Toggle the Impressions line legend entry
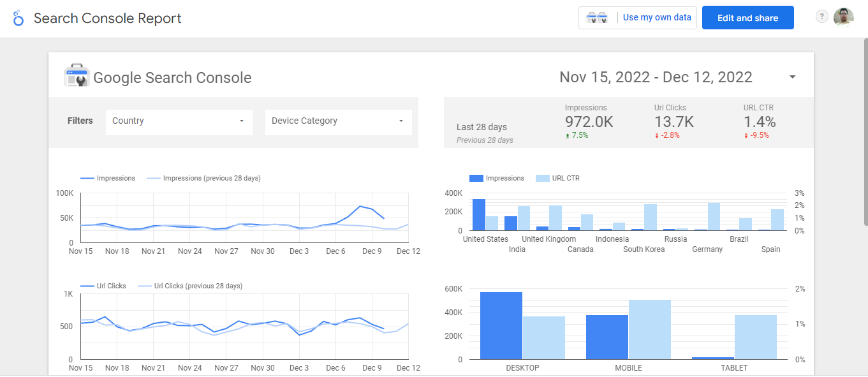Image resolution: width=868 pixels, height=377 pixels. pos(108,178)
